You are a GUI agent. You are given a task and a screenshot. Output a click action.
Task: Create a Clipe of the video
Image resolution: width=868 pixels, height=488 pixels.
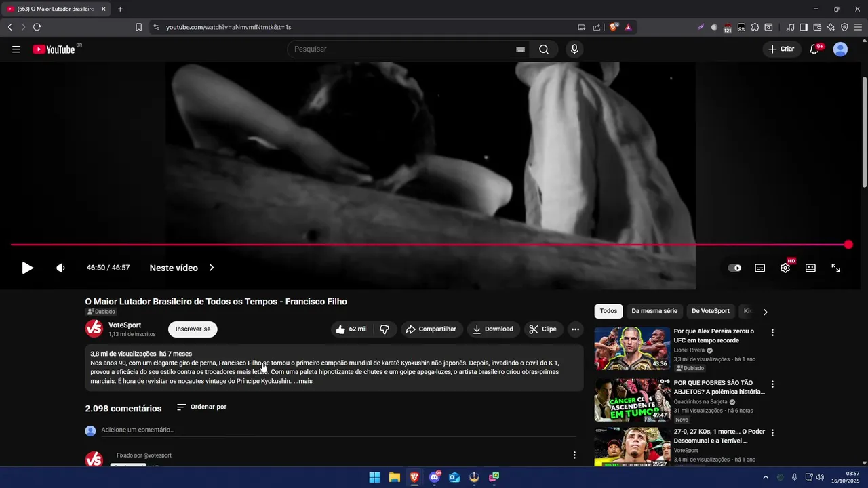(x=543, y=329)
